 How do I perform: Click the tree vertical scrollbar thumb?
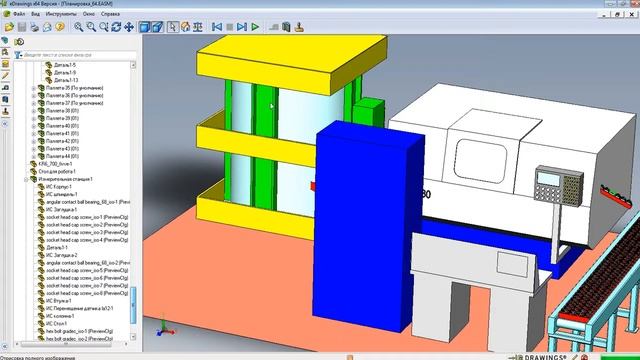tap(133, 305)
